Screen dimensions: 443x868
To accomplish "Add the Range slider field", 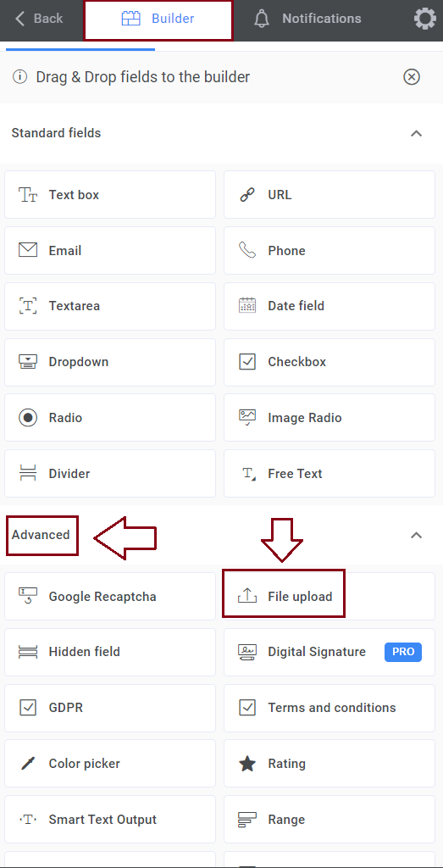I will point(329,820).
